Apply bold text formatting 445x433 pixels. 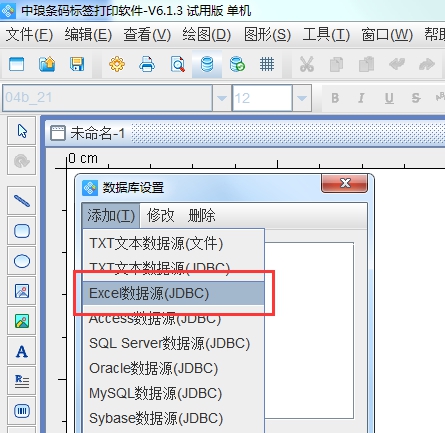(x=335, y=98)
